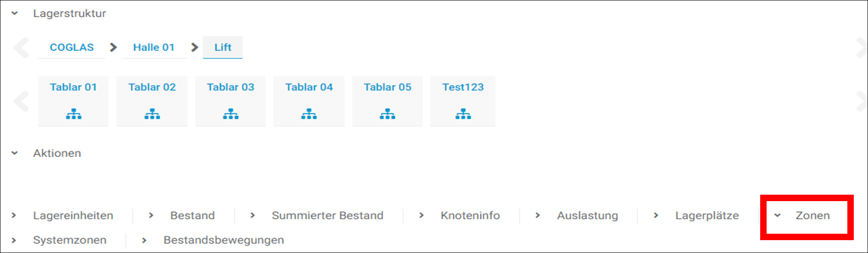Click the hierarchy icon under Tablar 05
868x253 pixels.
click(388, 114)
